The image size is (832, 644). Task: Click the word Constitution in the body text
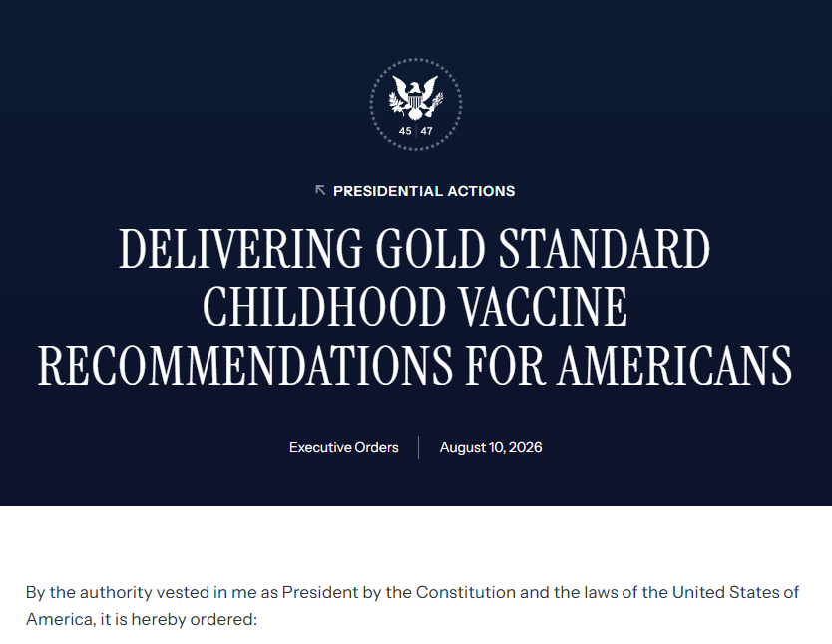click(x=465, y=592)
